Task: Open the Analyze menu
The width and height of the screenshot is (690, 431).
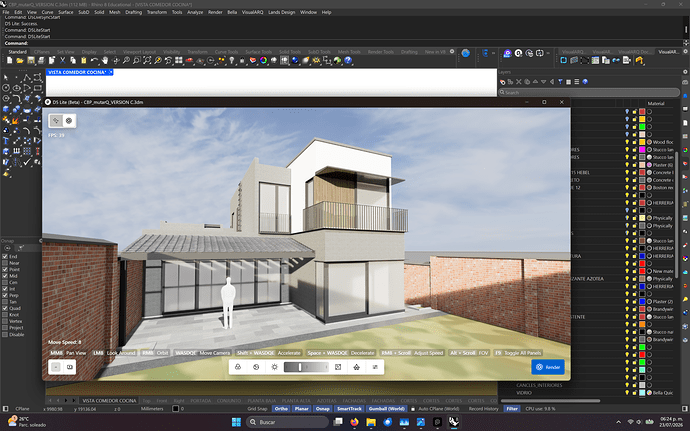Action: tap(195, 12)
